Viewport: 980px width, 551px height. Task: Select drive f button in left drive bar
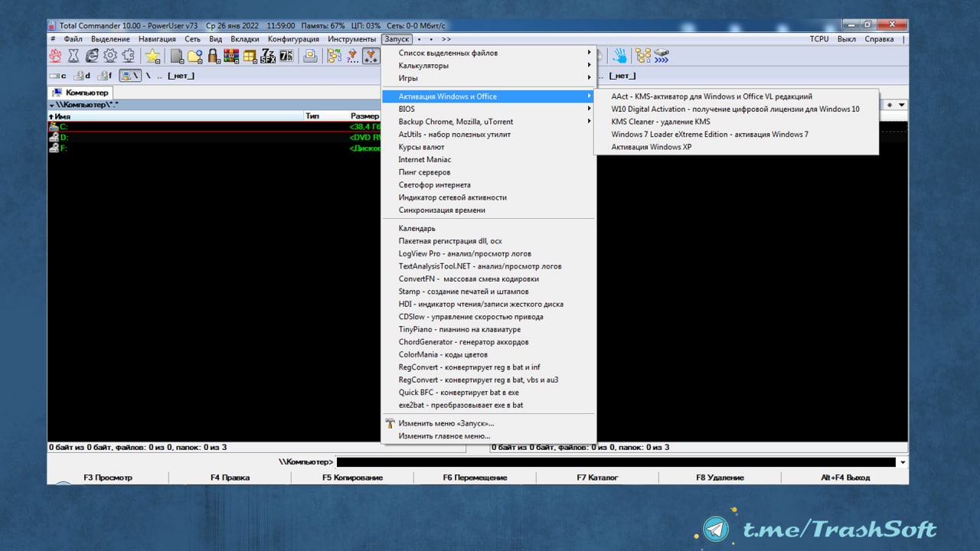coord(105,76)
